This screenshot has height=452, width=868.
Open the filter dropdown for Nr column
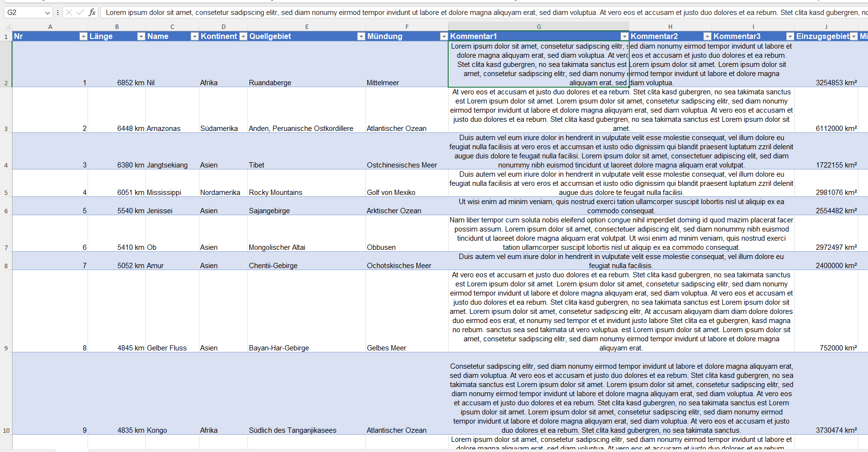tap(83, 37)
